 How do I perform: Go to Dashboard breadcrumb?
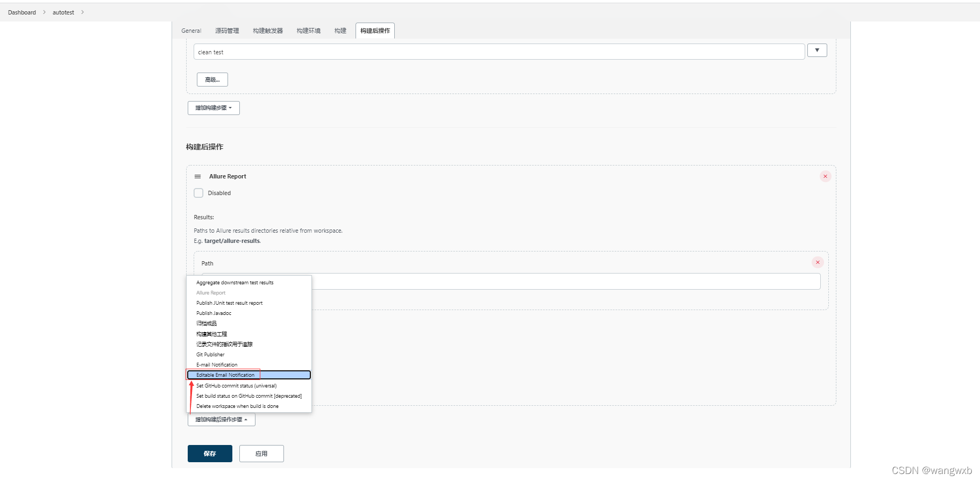pyautogui.click(x=22, y=12)
